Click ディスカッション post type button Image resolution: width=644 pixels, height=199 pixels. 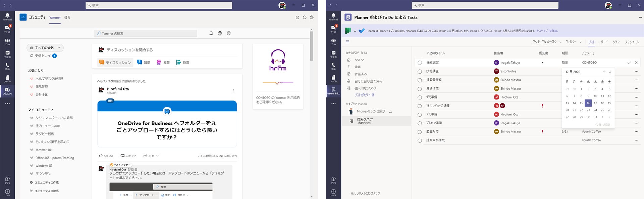(115, 63)
